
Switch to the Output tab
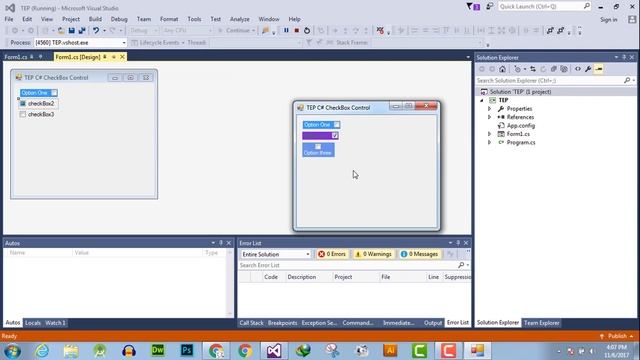pos(433,323)
